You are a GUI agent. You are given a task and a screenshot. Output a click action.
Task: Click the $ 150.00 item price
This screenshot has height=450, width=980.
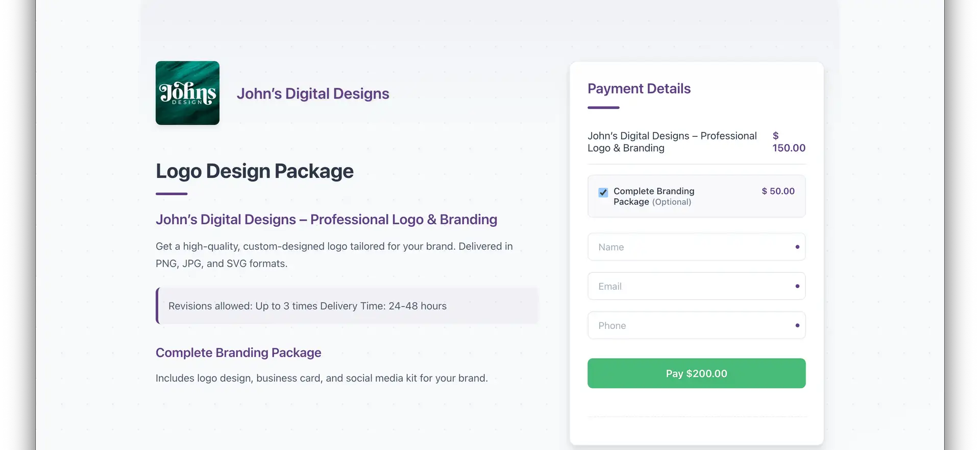[x=789, y=142]
